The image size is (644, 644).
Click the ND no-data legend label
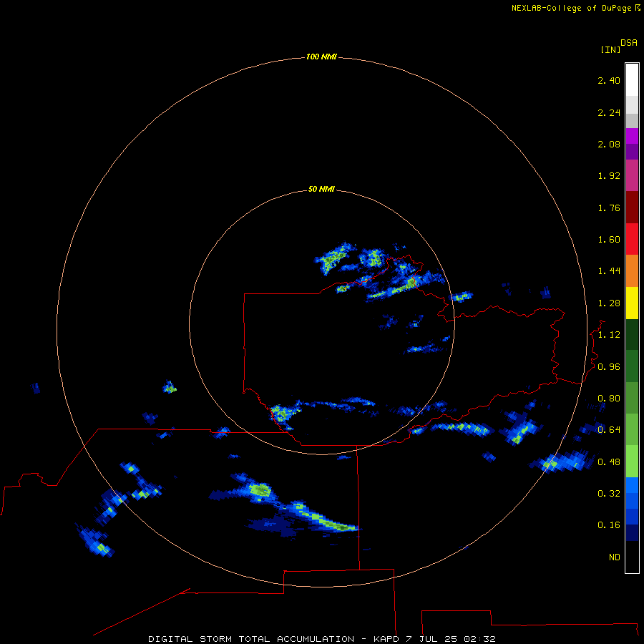click(615, 557)
